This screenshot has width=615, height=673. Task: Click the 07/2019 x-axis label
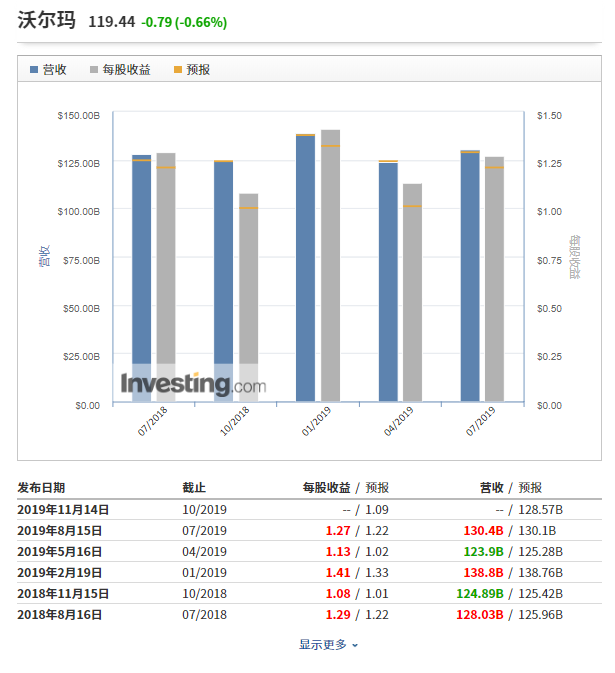[481, 421]
